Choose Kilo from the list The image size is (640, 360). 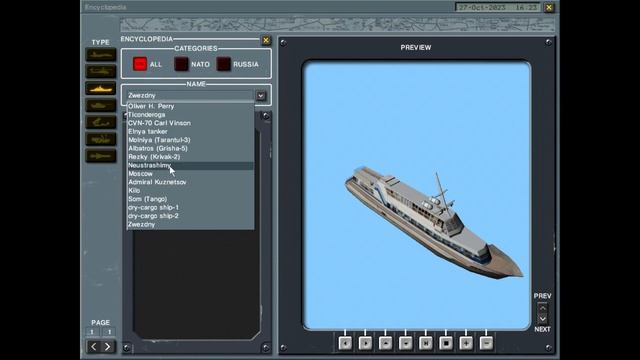pos(191,191)
